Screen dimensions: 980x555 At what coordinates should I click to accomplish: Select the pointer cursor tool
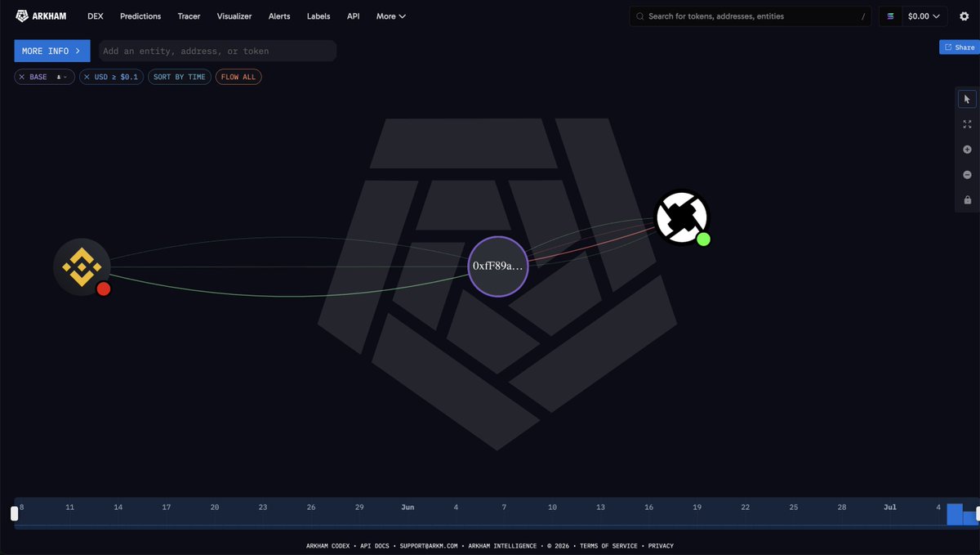[x=967, y=99]
